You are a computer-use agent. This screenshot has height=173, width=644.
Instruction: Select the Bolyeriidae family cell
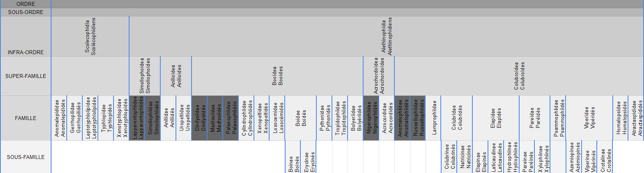[355, 118]
